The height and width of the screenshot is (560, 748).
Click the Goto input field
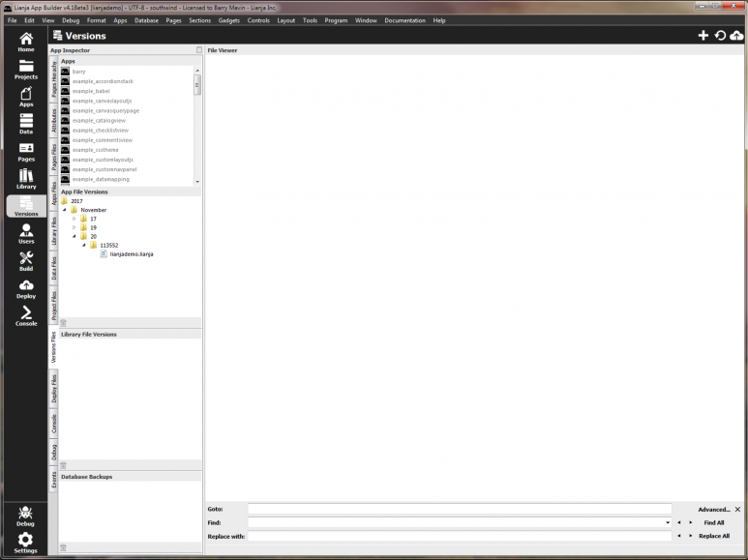[460, 509]
